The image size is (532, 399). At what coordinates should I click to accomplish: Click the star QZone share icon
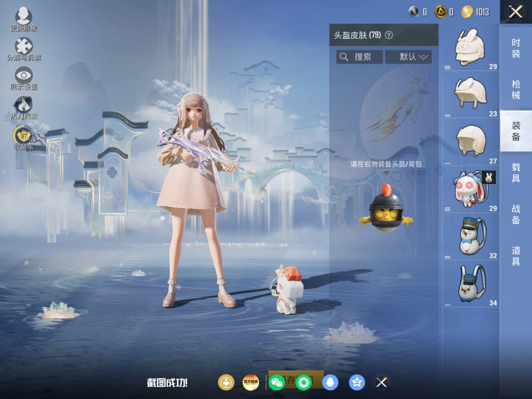(x=356, y=383)
